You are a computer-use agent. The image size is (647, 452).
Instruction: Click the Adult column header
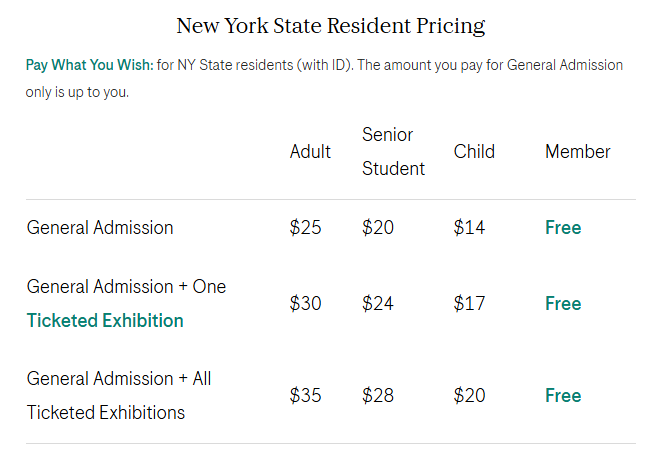310,152
